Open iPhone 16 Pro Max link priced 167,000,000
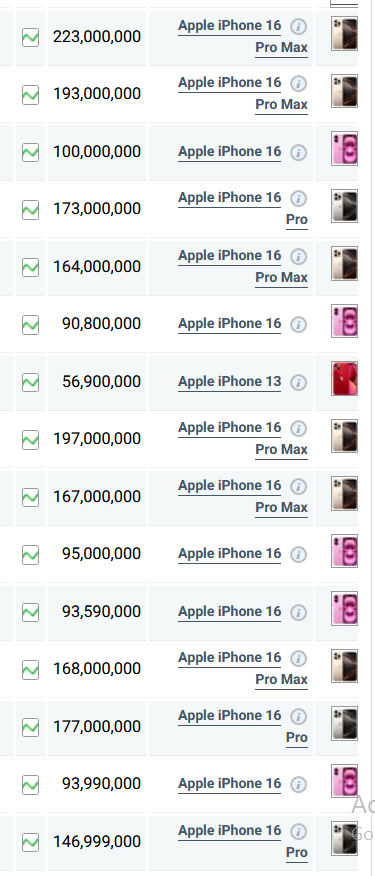Image resolution: width=375 pixels, height=876 pixels. pyautogui.click(x=243, y=496)
